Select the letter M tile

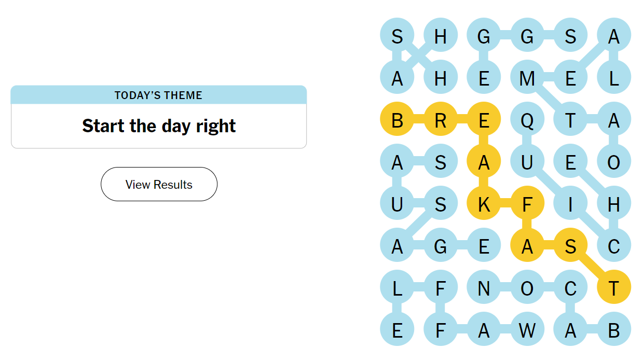pyautogui.click(x=527, y=78)
